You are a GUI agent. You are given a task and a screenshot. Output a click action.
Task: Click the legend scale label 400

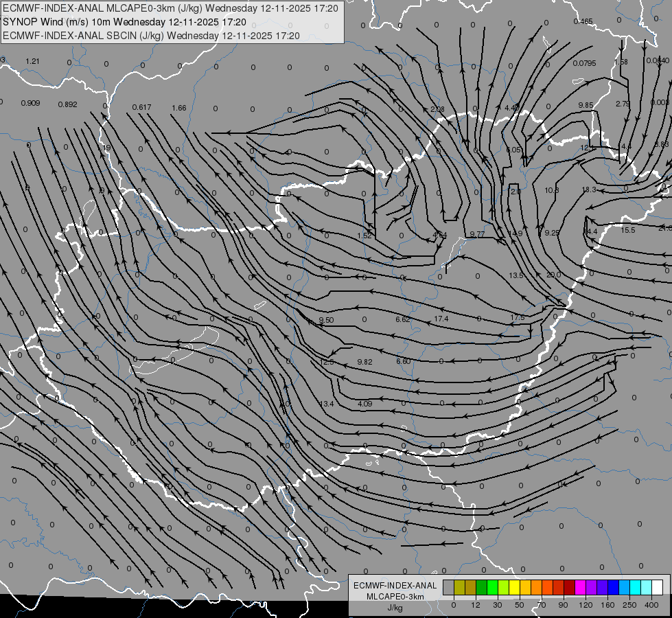click(651, 605)
